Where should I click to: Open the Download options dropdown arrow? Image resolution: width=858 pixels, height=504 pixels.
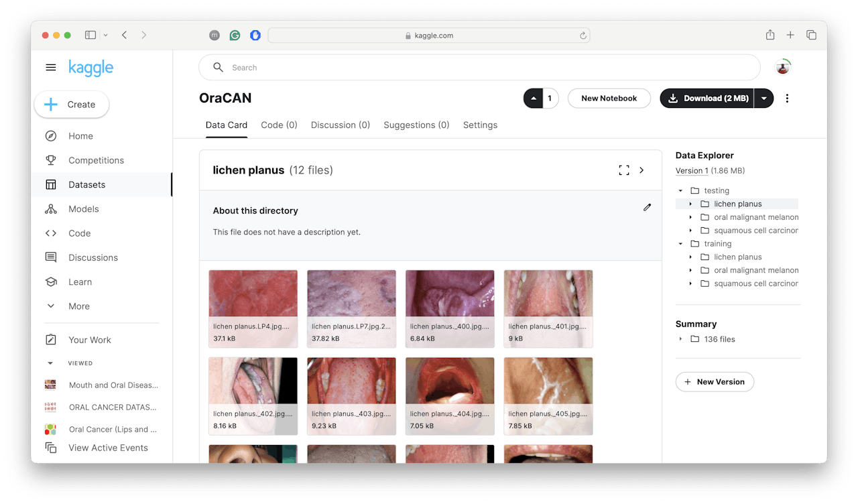click(764, 99)
